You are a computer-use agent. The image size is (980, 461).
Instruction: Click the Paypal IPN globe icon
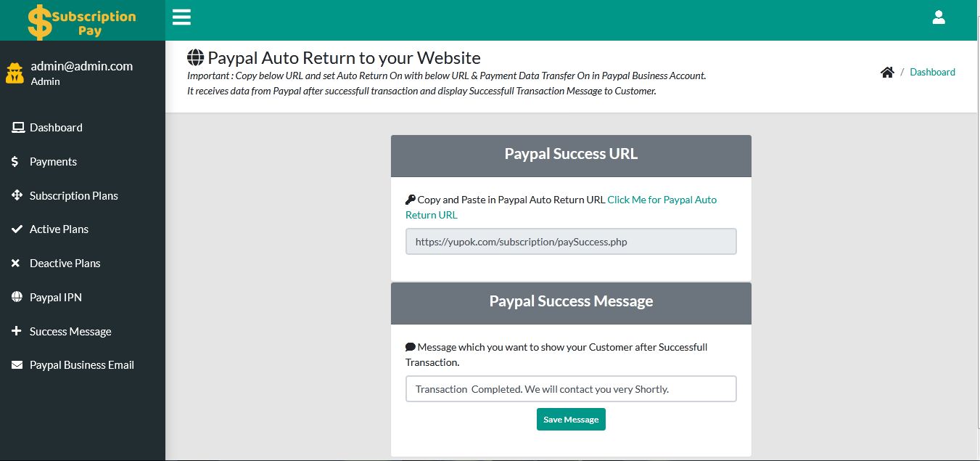point(17,297)
